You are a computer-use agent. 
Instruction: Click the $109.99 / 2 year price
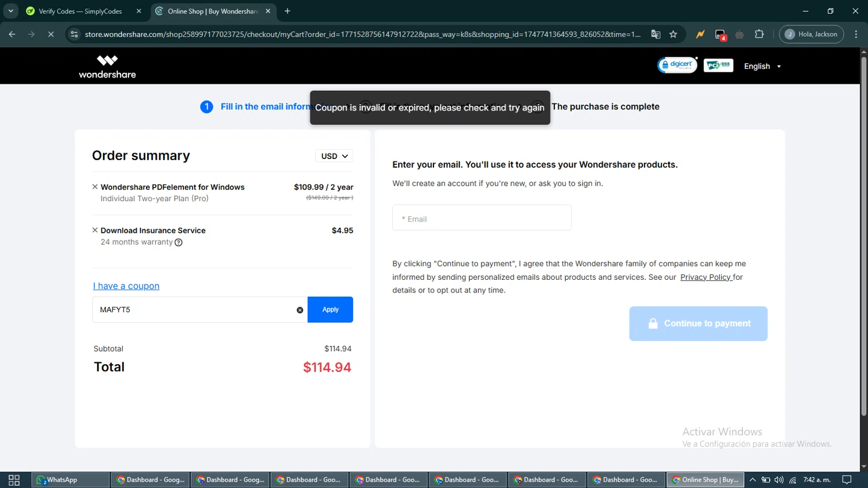[x=323, y=187]
